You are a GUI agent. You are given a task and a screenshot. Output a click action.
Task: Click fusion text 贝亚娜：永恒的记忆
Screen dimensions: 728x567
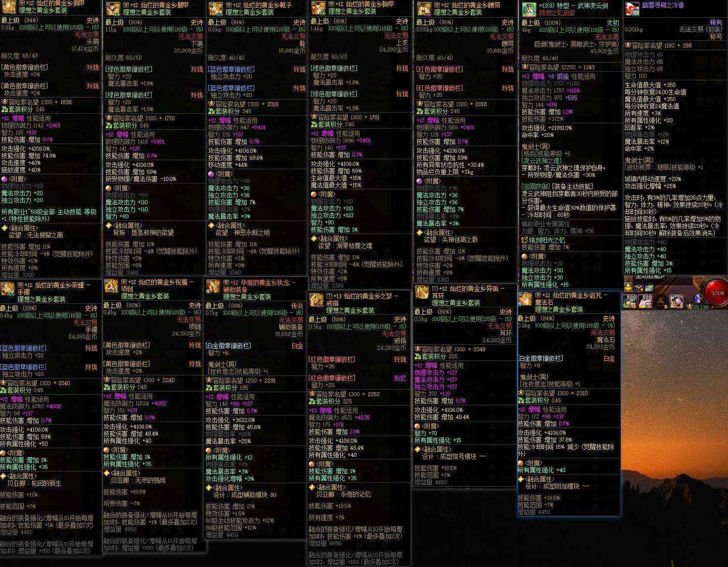point(344,494)
